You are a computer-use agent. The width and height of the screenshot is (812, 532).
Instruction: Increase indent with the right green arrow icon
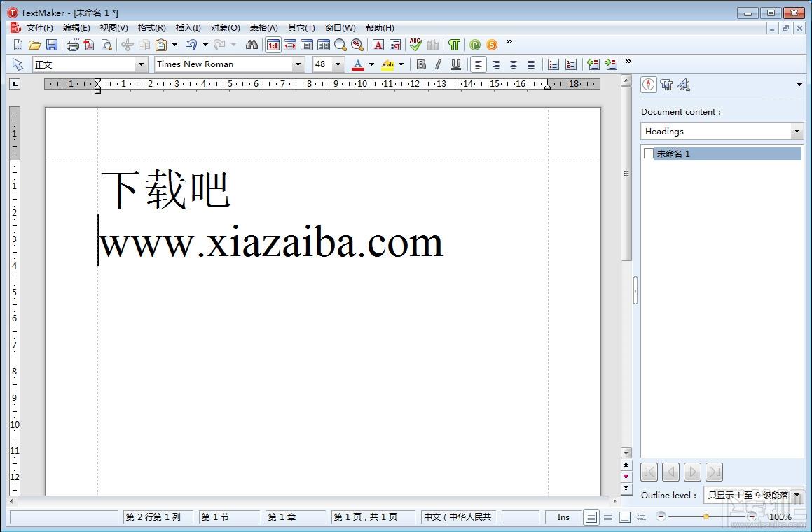(x=611, y=64)
